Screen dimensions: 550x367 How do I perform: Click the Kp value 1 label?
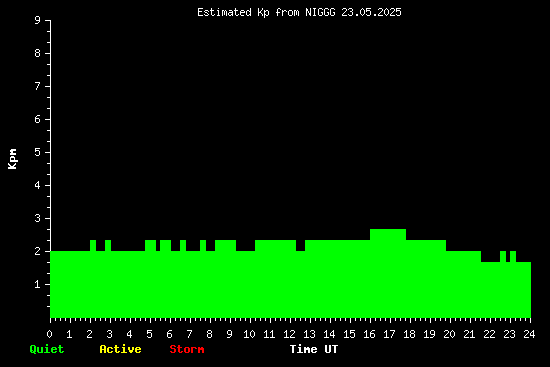(x=38, y=284)
